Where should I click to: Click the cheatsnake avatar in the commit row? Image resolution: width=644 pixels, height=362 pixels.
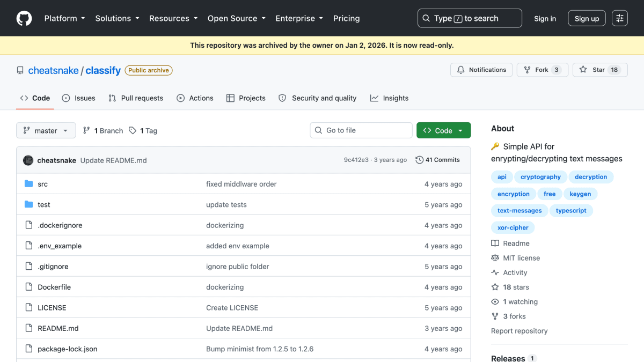click(28, 160)
